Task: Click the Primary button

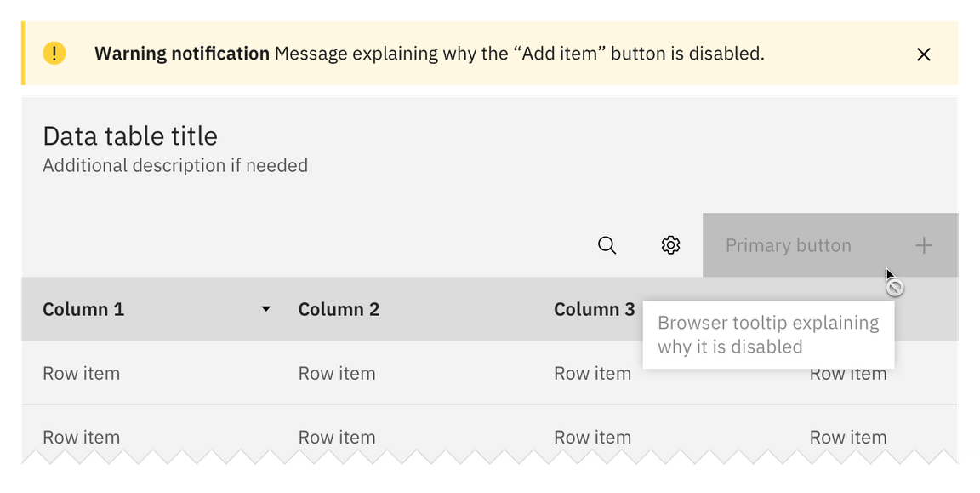Action: (x=788, y=244)
